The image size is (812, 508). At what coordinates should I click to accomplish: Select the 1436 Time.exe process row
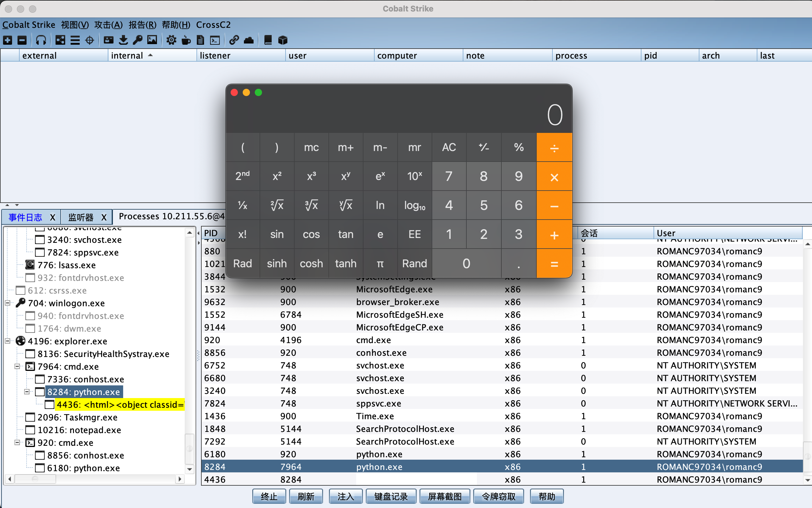502,416
